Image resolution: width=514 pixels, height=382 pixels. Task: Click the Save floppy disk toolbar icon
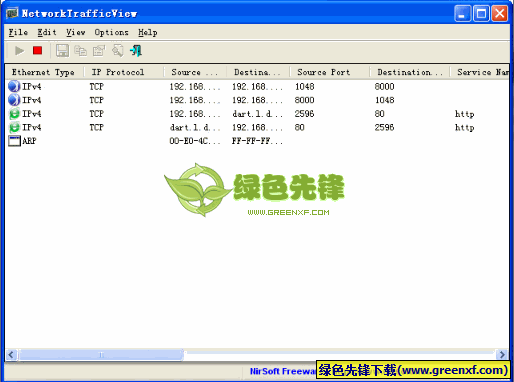click(62, 51)
